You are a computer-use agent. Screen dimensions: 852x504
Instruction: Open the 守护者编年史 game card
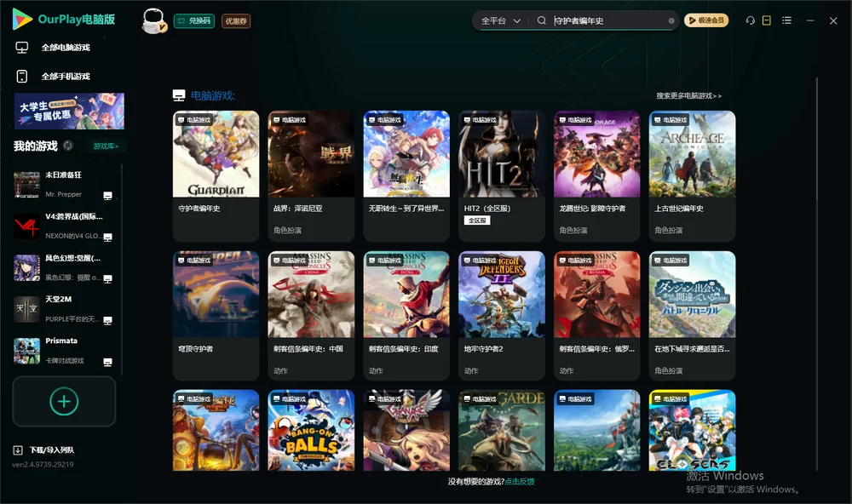coord(216,176)
